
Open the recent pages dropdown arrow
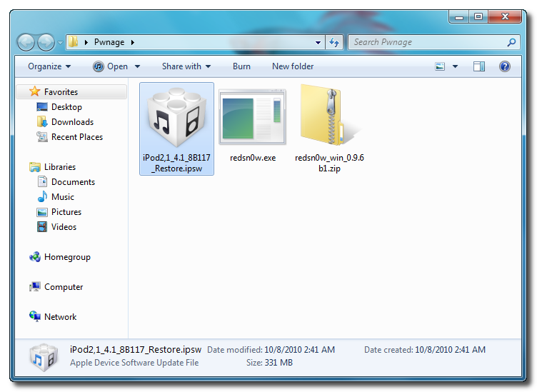(60, 43)
